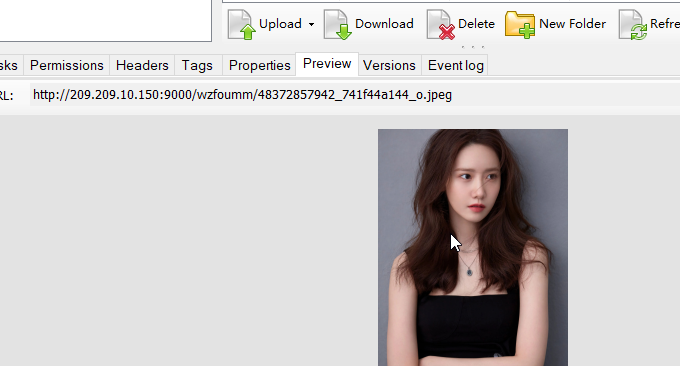Select the Tags tab
The height and width of the screenshot is (366, 680).
pos(197,65)
